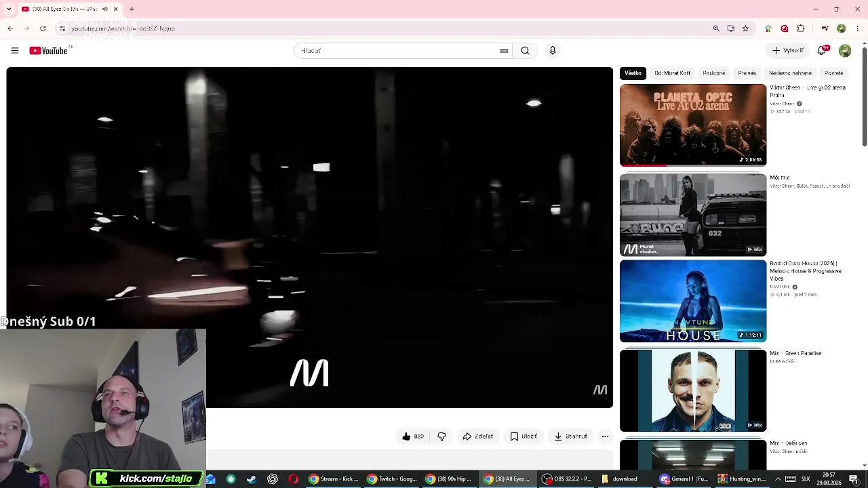
Task: Open browser zoom magnifier in address bar
Action: click(716, 28)
